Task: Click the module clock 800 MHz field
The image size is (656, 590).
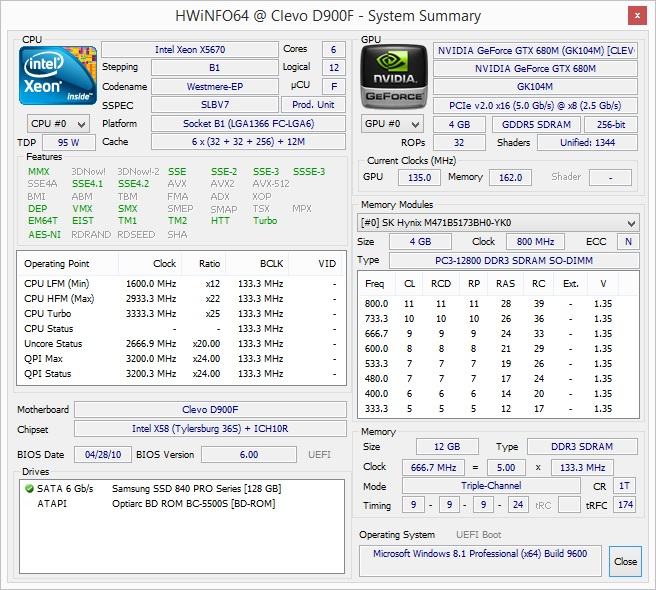Action: pos(535,241)
